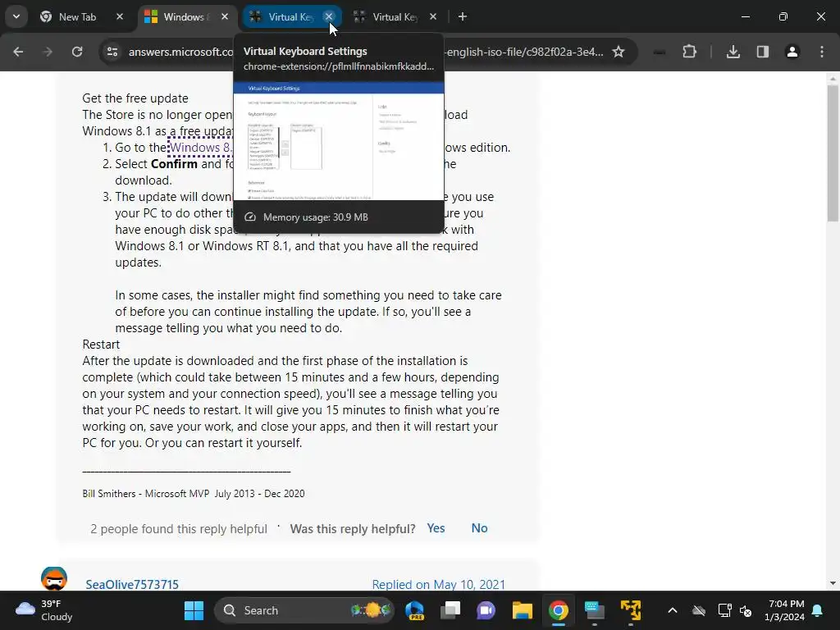Open the Windows 8 link in step 1
840x630 pixels.
pyautogui.click(x=200, y=148)
